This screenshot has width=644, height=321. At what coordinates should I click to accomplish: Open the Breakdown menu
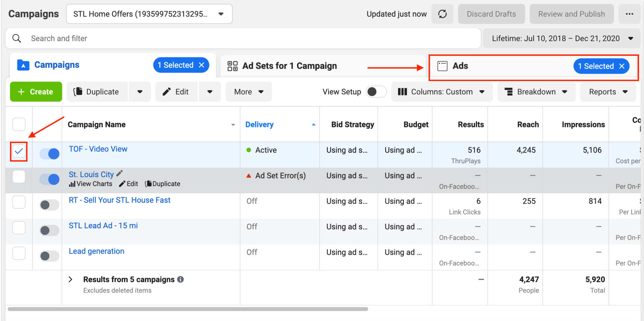pos(536,92)
